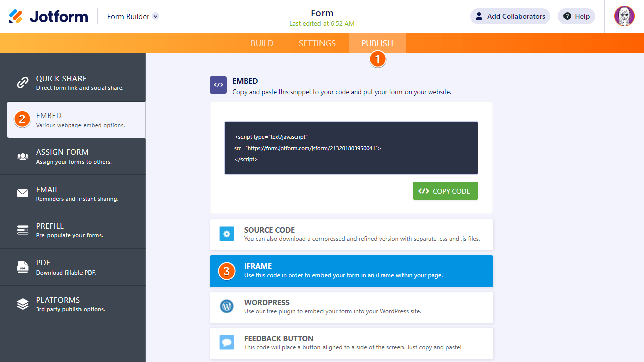Switch to the PUBLISH tab

point(377,43)
